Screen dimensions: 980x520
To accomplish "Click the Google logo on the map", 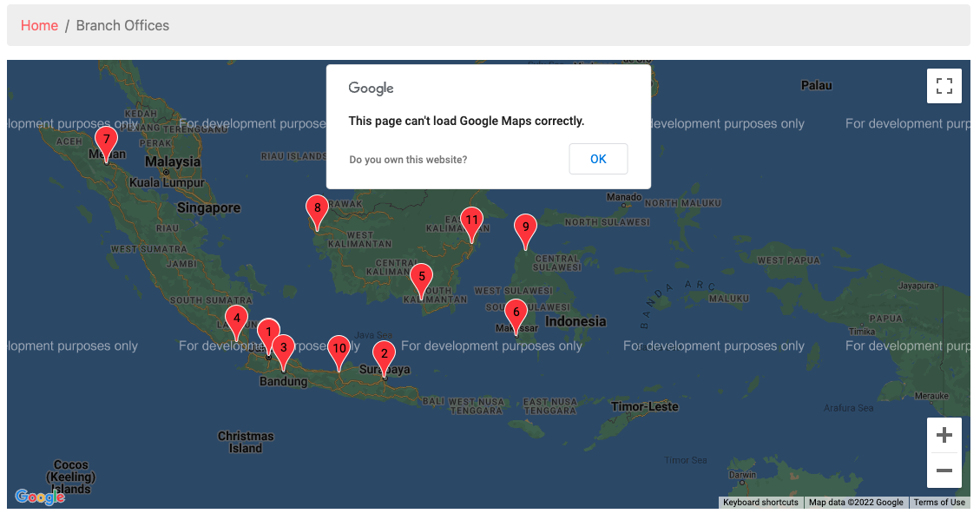I will (40, 497).
